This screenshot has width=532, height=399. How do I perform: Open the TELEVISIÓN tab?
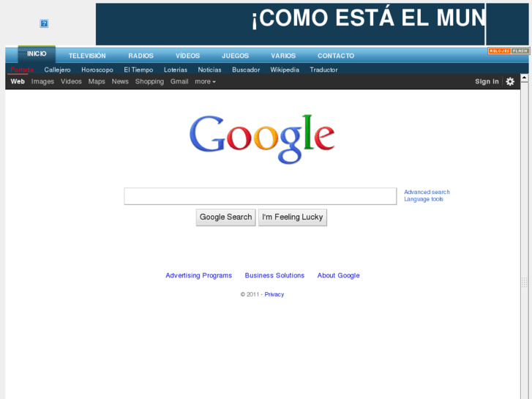click(x=87, y=56)
